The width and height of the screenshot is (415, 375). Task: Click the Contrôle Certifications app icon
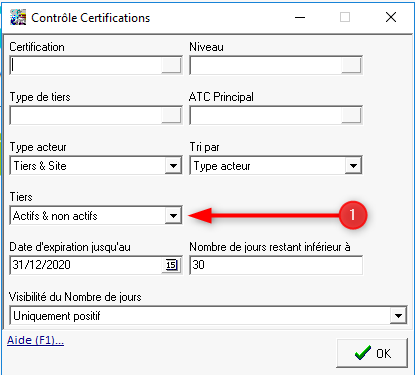(x=18, y=17)
